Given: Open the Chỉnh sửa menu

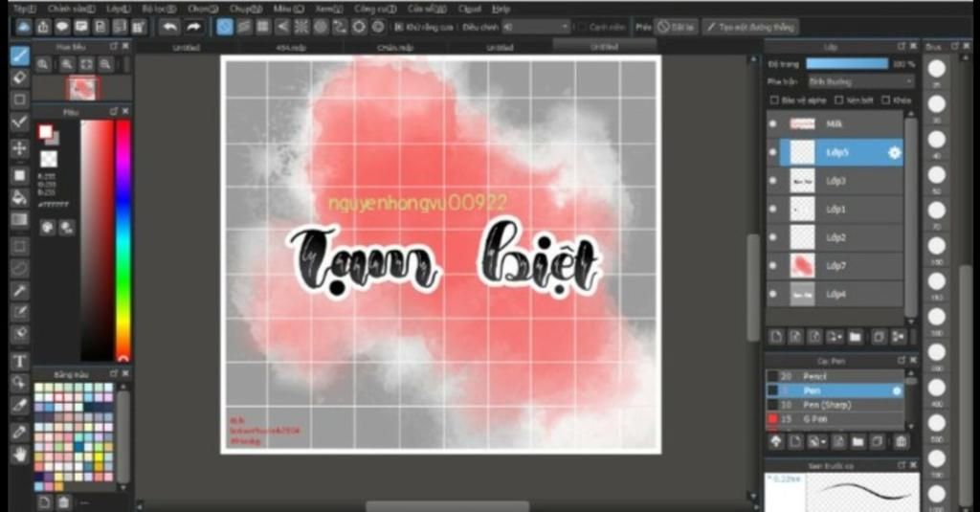Looking at the screenshot, I should tap(71, 9).
